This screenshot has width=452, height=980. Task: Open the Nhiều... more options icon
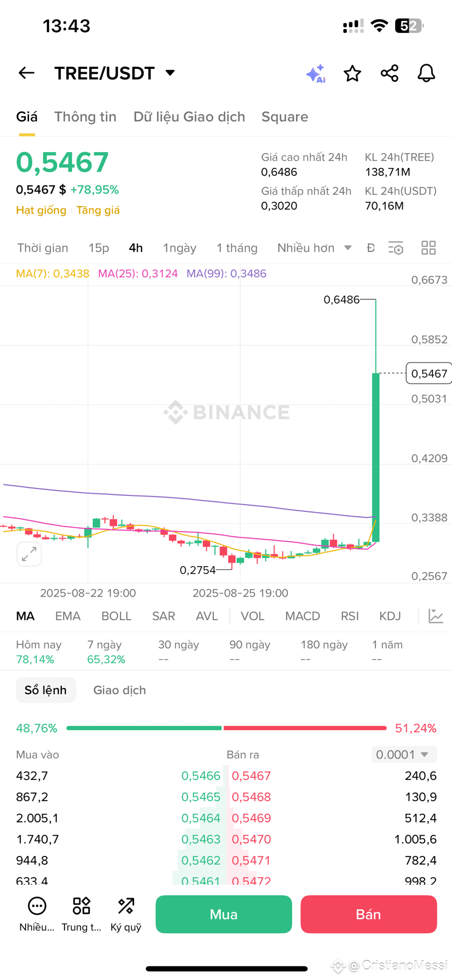37,914
